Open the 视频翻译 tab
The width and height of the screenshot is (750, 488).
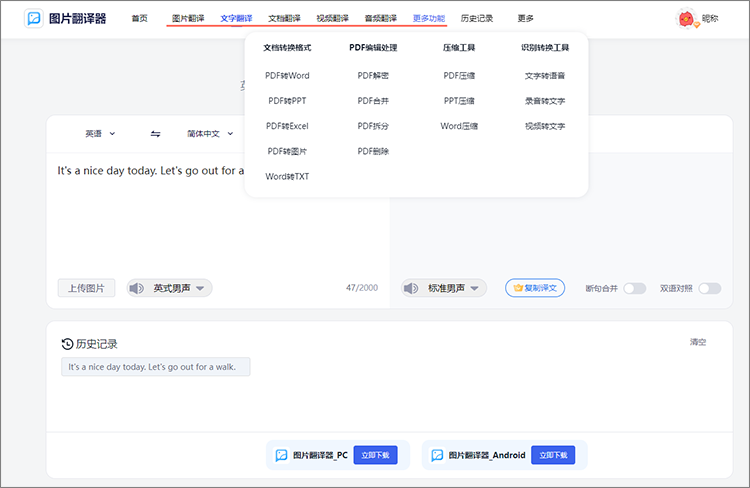coord(332,19)
